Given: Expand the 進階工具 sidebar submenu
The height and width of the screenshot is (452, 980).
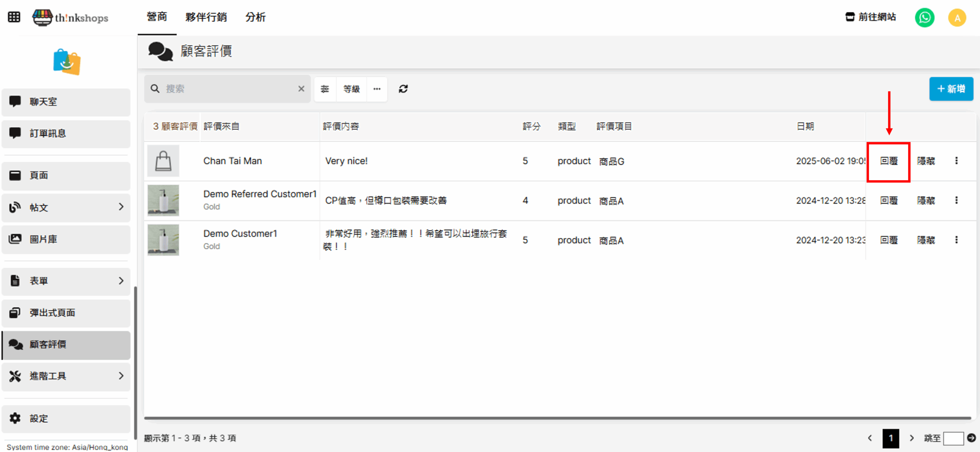Looking at the screenshot, I should pyautogui.click(x=121, y=376).
